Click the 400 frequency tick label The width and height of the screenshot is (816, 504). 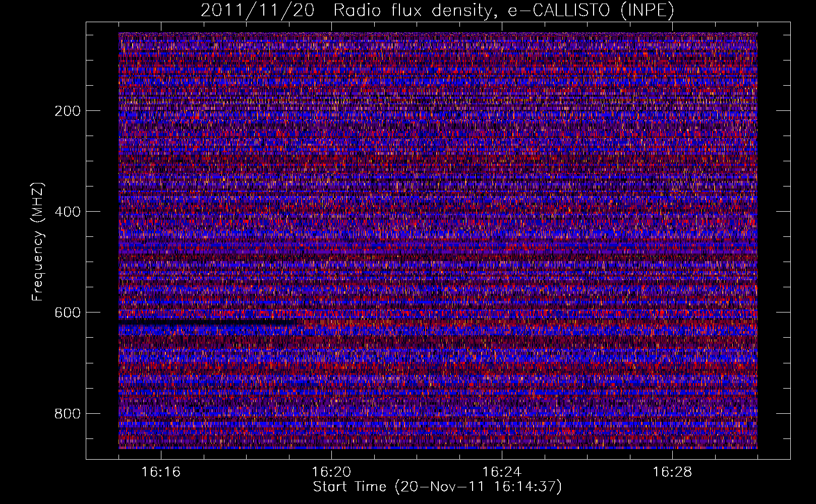pos(68,212)
